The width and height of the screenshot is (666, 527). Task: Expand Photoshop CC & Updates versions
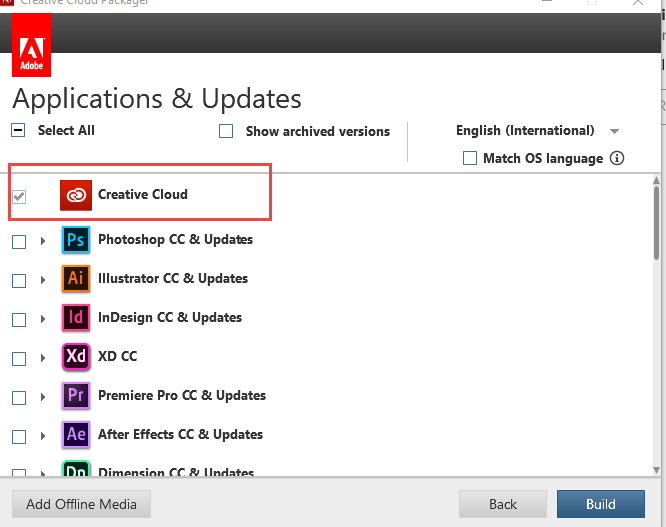[43, 241]
